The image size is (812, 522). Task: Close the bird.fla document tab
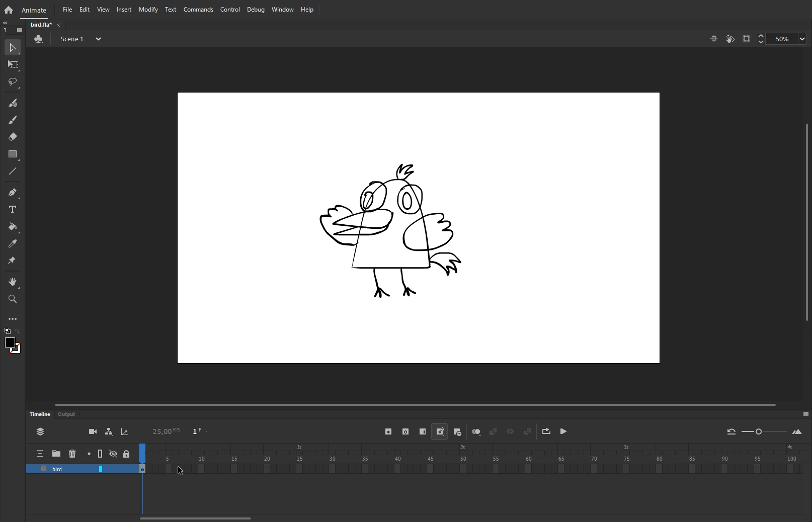coord(58,25)
